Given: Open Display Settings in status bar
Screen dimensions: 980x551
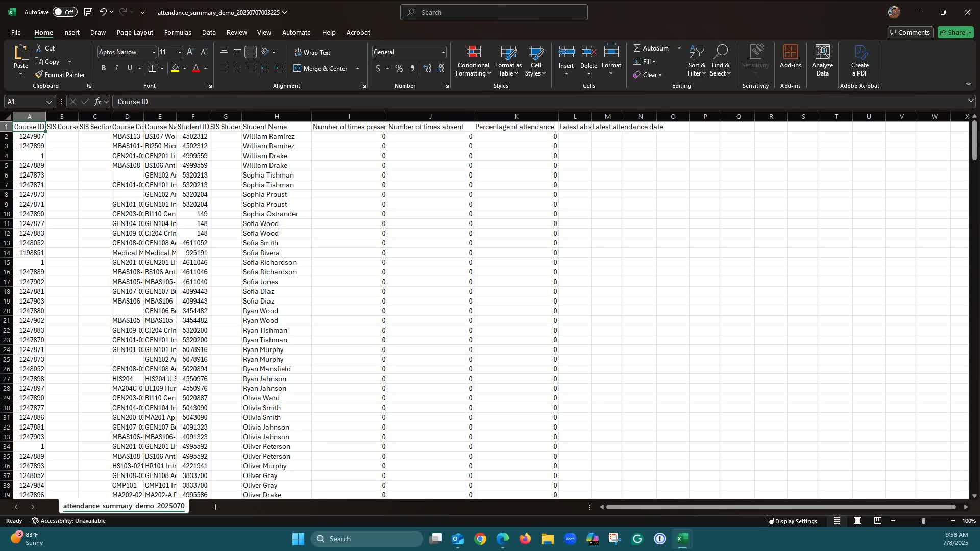Looking at the screenshot, I should click(792, 521).
